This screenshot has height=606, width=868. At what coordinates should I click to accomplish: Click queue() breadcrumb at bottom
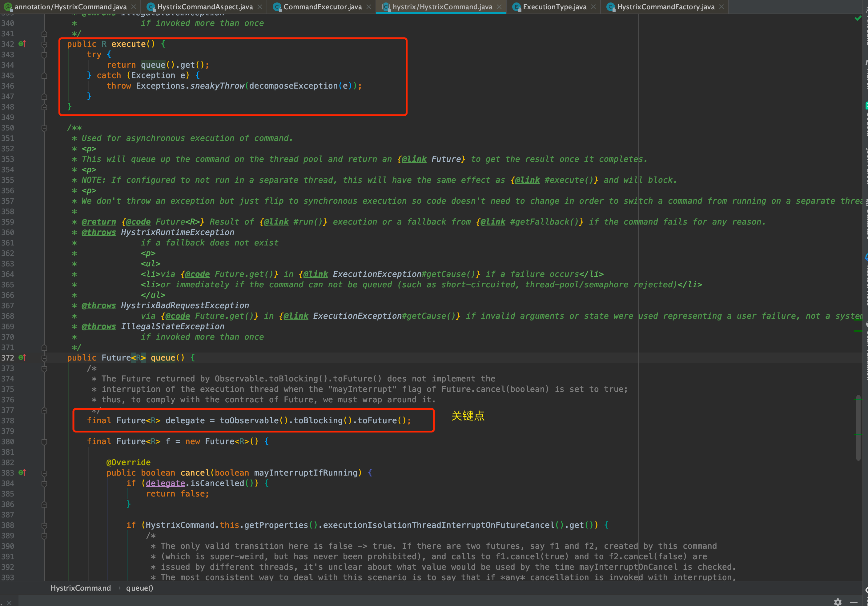139,588
